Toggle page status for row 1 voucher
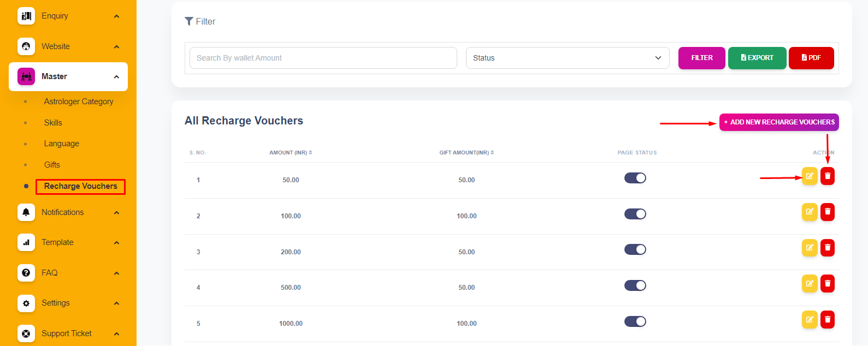 point(635,178)
